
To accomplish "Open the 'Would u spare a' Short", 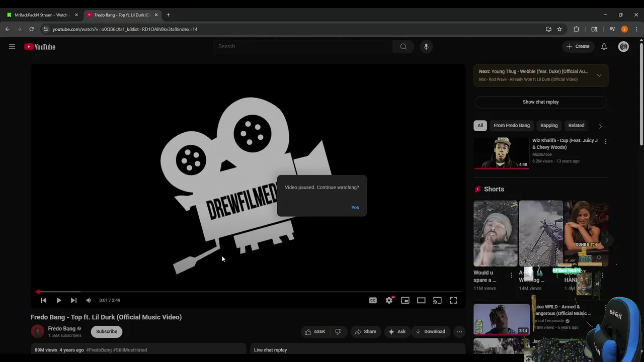I will point(496,233).
